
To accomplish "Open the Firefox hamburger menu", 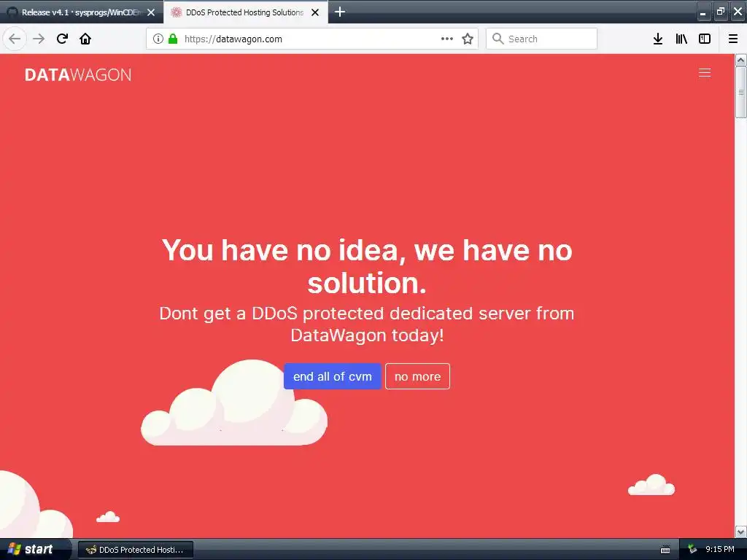I will pyautogui.click(x=732, y=39).
